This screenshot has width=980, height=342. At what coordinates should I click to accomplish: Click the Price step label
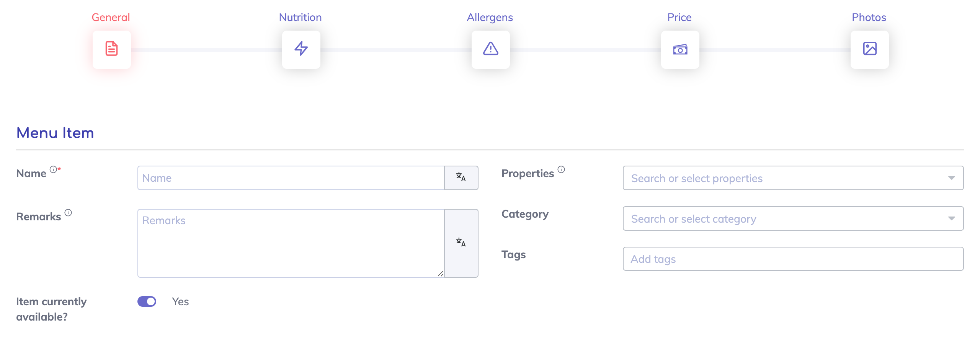tap(679, 18)
